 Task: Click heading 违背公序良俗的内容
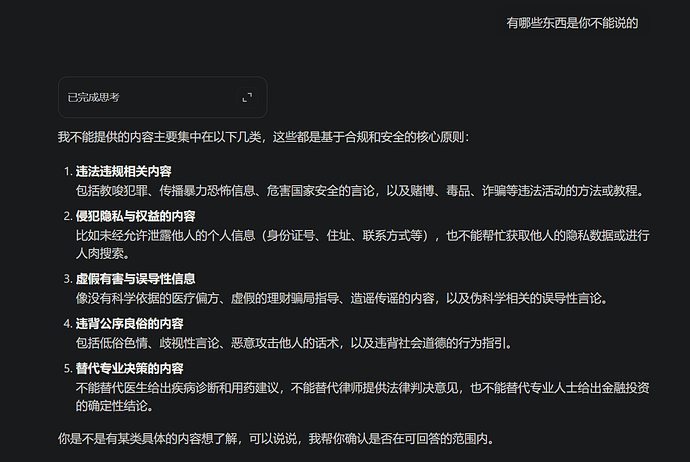click(x=129, y=323)
